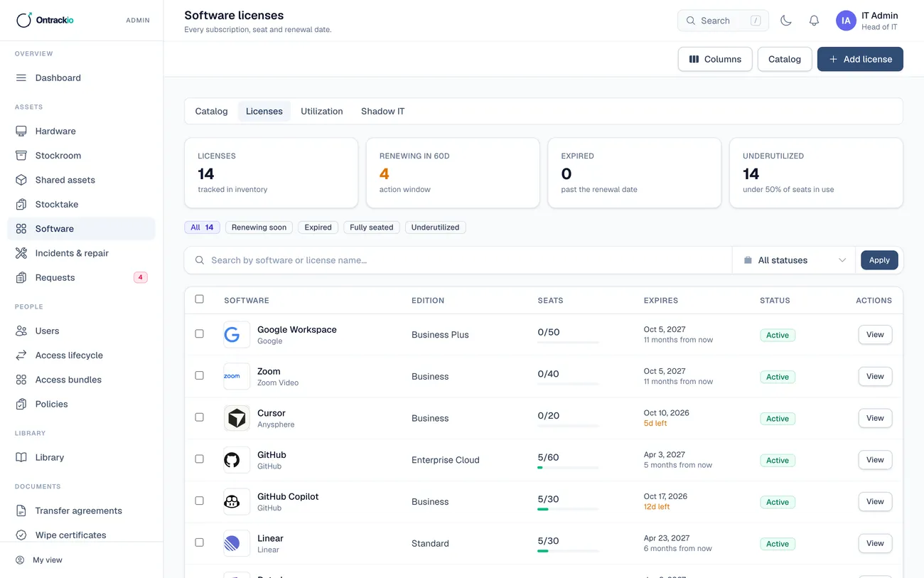Screen dimensions: 924x578
Task: Tick the select-all checkbox in table header
Action: click(x=199, y=299)
